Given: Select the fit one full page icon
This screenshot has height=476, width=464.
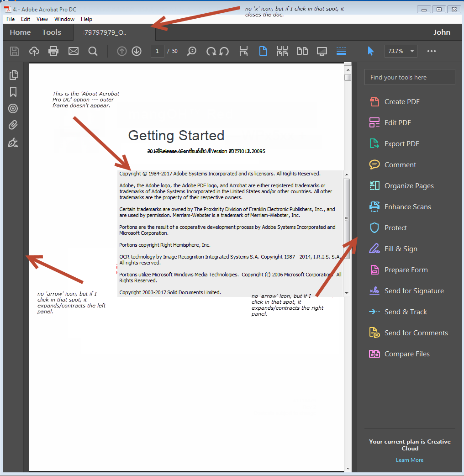Looking at the screenshot, I should pos(263,51).
